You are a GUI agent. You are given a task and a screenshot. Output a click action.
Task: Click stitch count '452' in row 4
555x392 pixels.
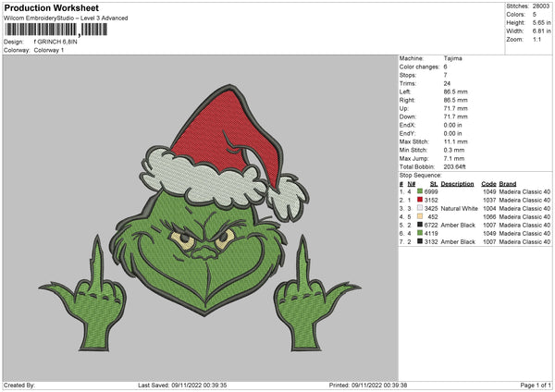[x=433, y=216]
